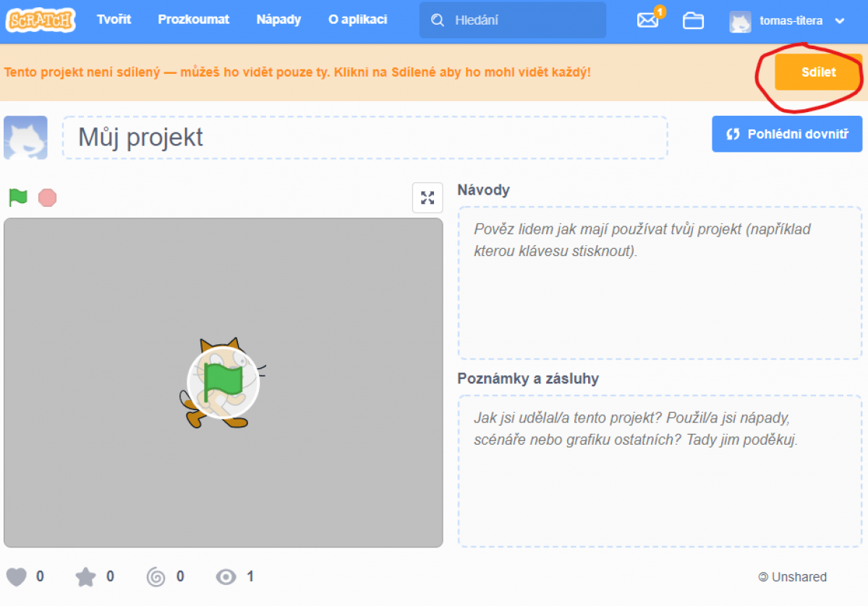Click the unshared project notice text

pos(297,72)
